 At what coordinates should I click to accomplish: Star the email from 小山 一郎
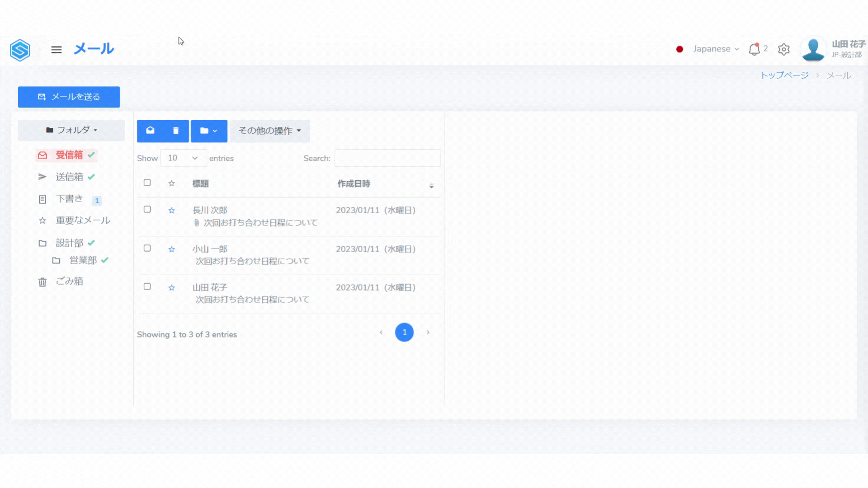click(171, 249)
